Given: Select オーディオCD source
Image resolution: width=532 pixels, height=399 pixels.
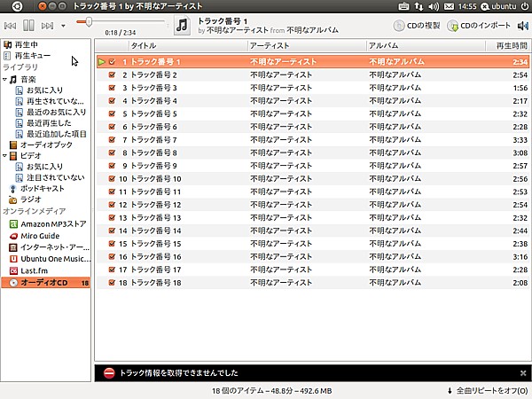Looking at the screenshot, I should (46, 282).
